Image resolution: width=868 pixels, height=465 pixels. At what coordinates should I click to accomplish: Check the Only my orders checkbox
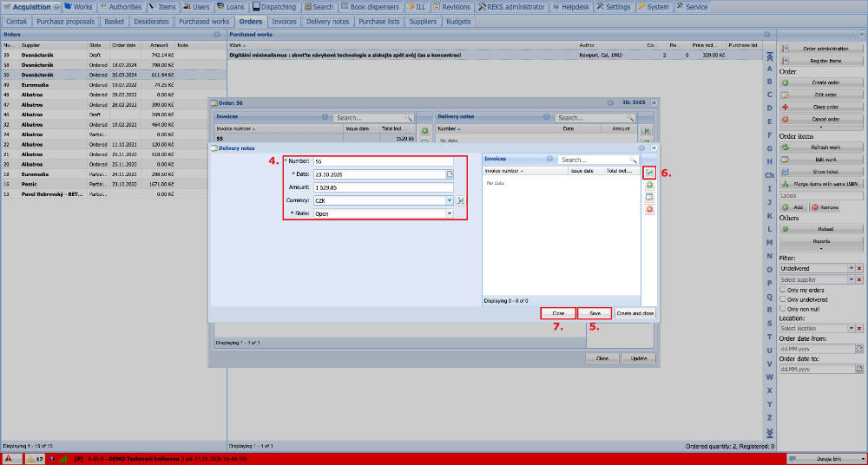[783, 290]
